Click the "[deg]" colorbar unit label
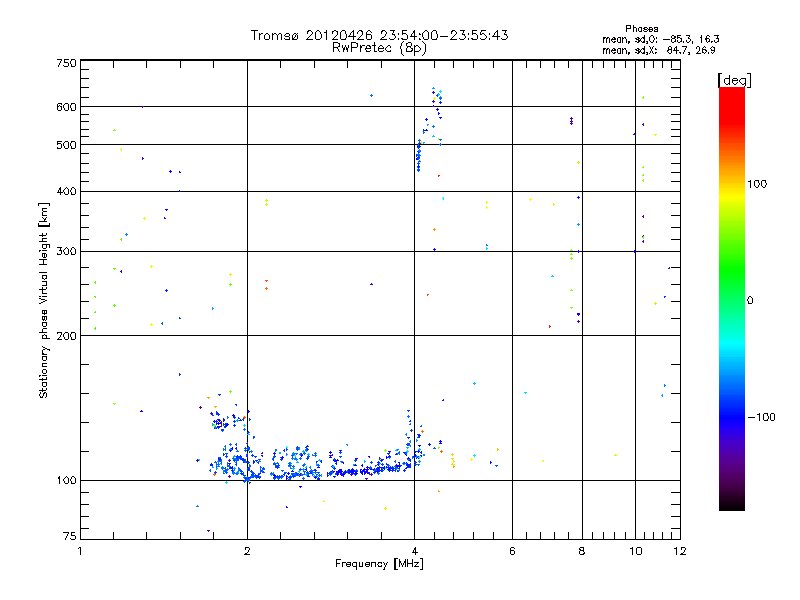Viewport: 800px width, 600px height. point(734,81)
